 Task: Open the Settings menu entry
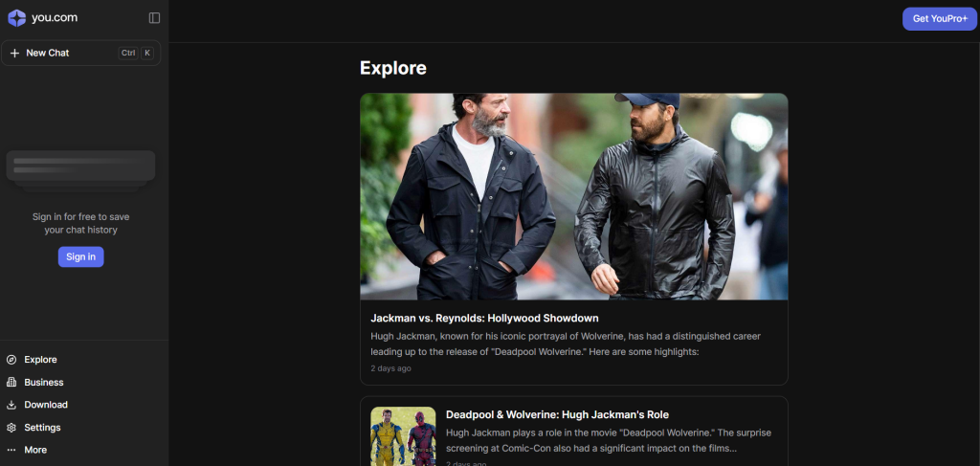click(42, 428)
